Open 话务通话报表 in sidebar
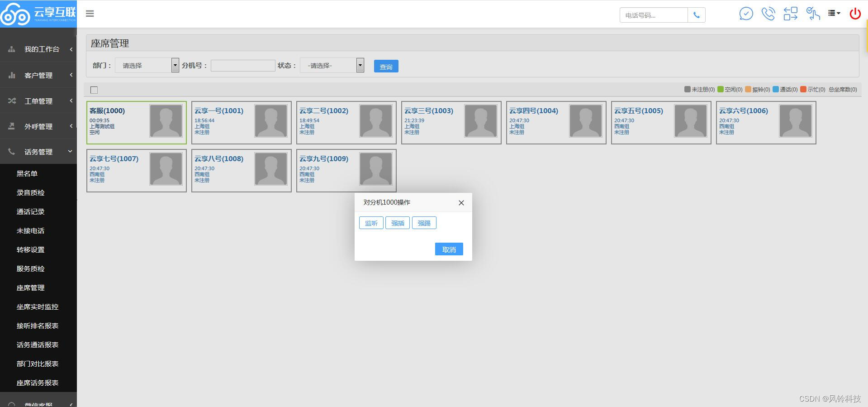 [38, 345]
